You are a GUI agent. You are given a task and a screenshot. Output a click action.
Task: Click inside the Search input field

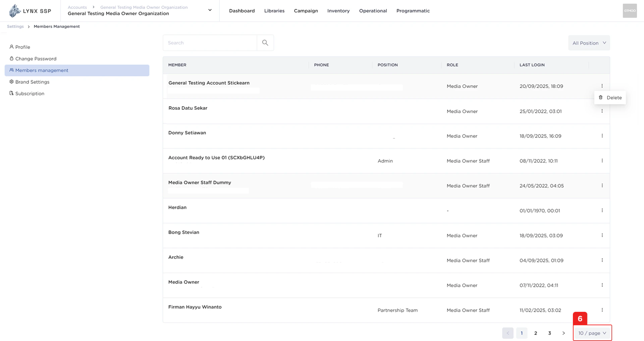210,43
